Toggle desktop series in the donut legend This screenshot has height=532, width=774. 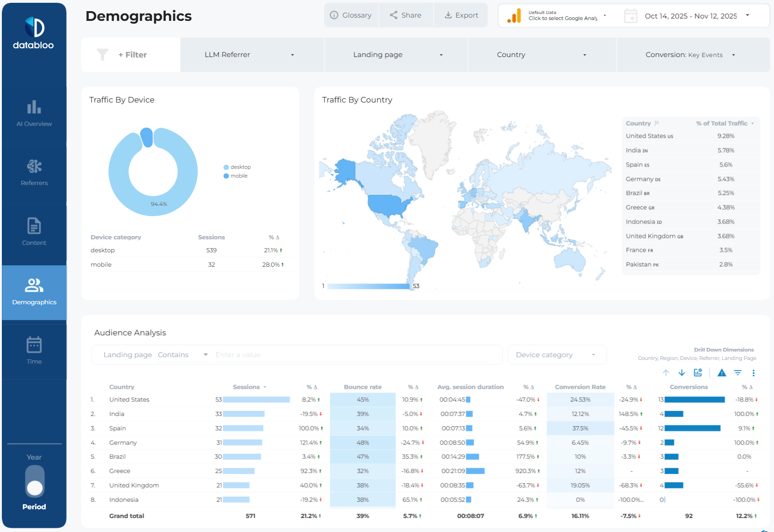pos(237,167)
